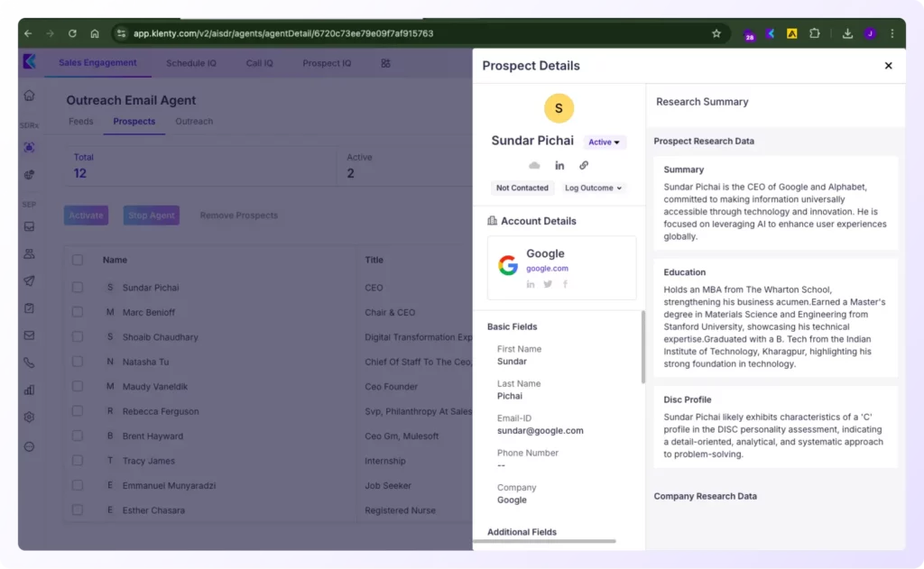Viewport: 924px width, 569px height.
Task: Mark the Maudy Vaneldik row checkbox
Action: [78, 387]
